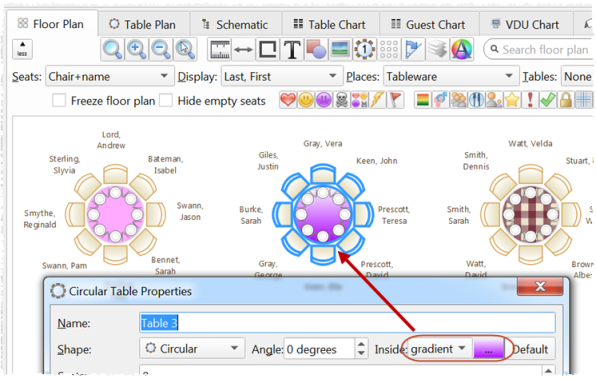Show the heart proximity indicator icon
The image size is (596, 379).
tap(288, 100)
